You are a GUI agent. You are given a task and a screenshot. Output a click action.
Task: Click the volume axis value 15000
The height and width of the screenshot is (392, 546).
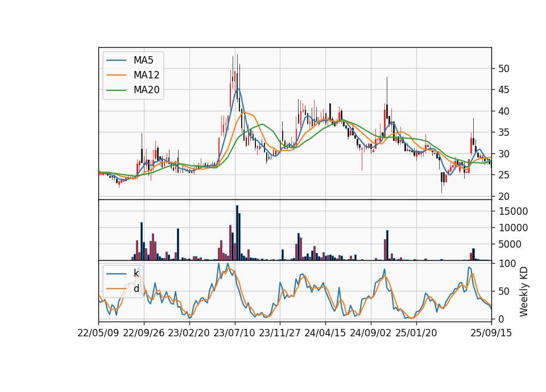[x=513, y=211]
